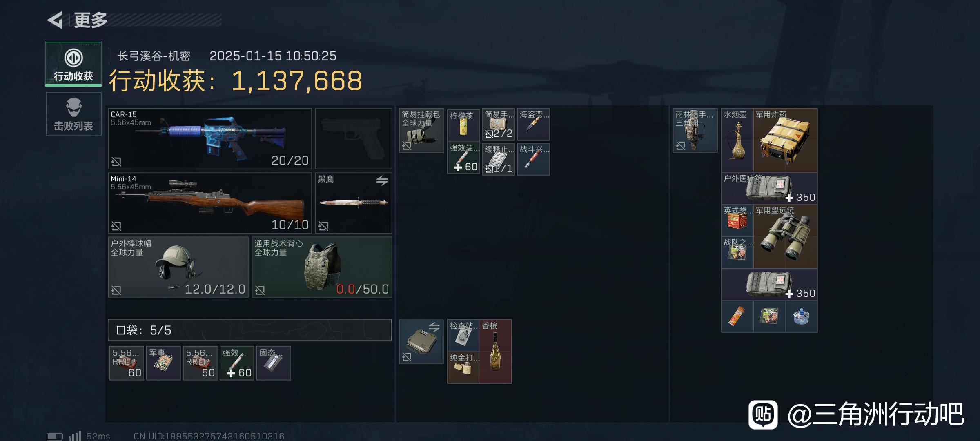Click the 军用望远镜 binoculars item
The image size is (980, 441).
[785, 236]
